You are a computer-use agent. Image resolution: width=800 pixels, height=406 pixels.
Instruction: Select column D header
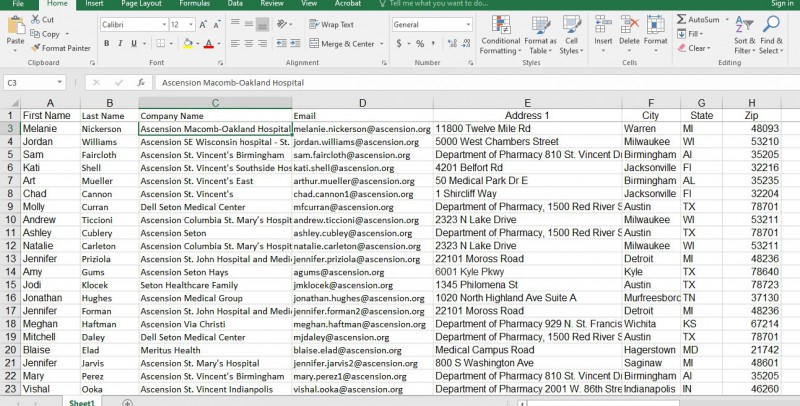[x=362, y=103]
